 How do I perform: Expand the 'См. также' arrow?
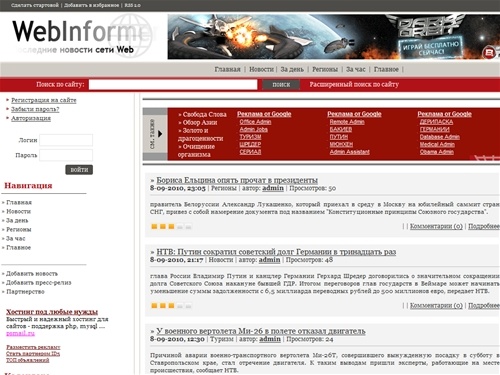click(x=160, y=134)
